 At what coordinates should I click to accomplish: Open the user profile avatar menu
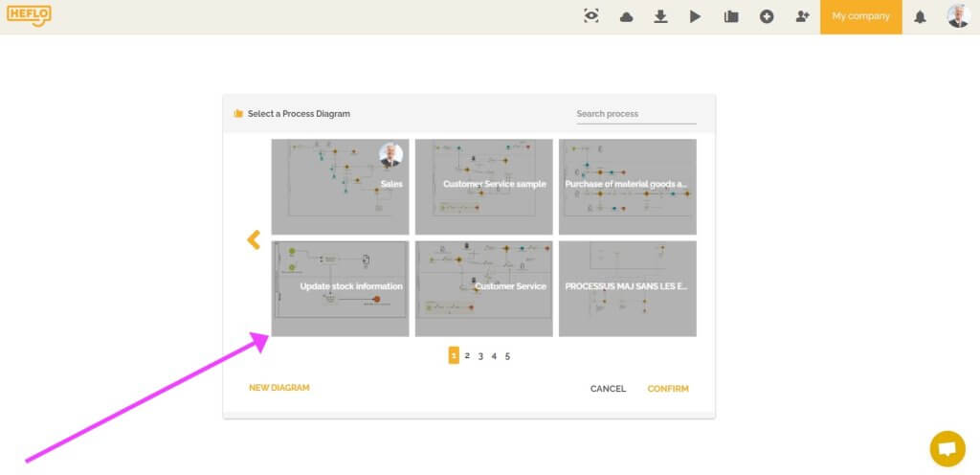958,16
